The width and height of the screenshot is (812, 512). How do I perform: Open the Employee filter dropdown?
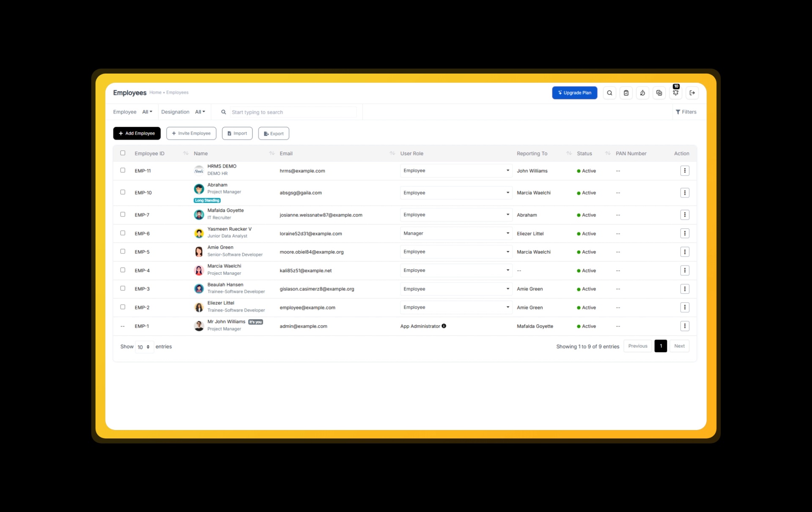[x=147, y=112]
